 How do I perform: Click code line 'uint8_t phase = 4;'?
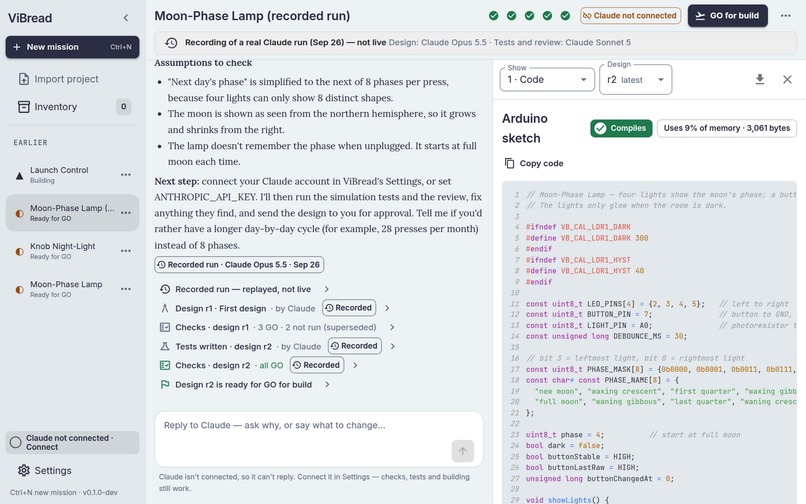click(x=565, y=435)
